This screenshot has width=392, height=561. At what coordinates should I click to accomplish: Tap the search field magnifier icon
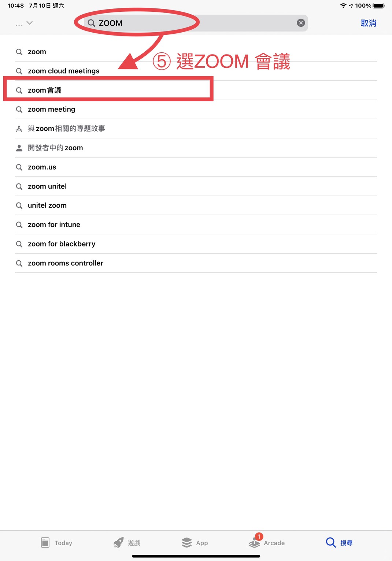(92, 23)
